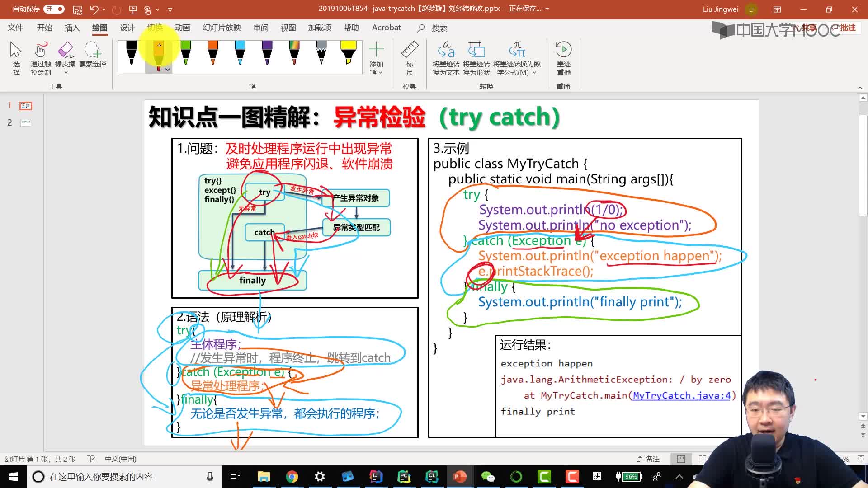This screenshot has width=868, height=488.
Task: Open touch mode dropdown arrow
Action: [157, 9]
